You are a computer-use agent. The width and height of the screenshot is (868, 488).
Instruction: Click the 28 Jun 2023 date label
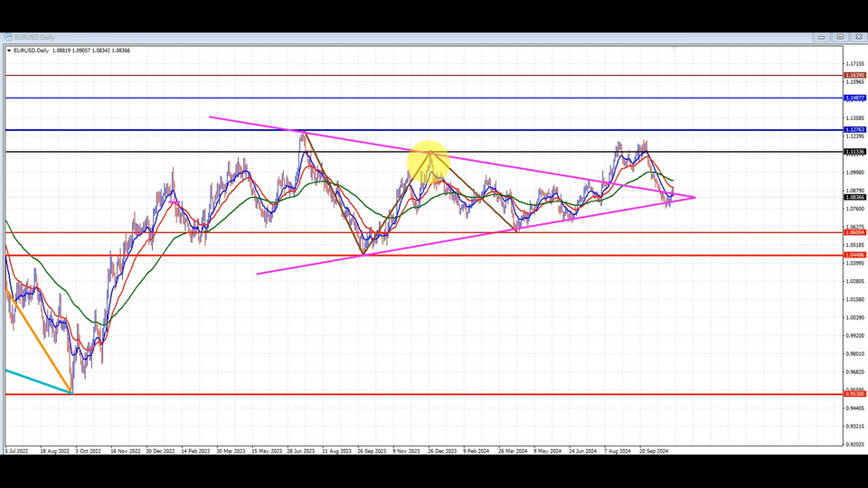300,451
